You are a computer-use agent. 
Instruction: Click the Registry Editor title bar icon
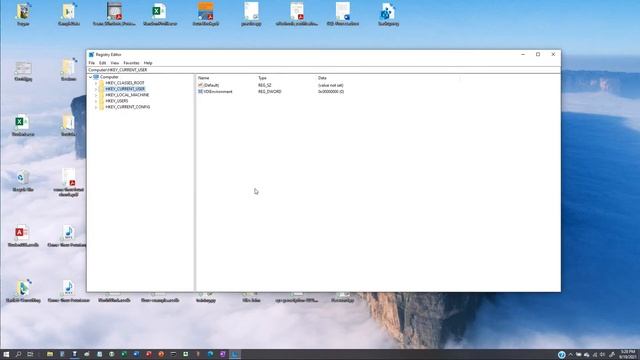click(x=91, y=55)
